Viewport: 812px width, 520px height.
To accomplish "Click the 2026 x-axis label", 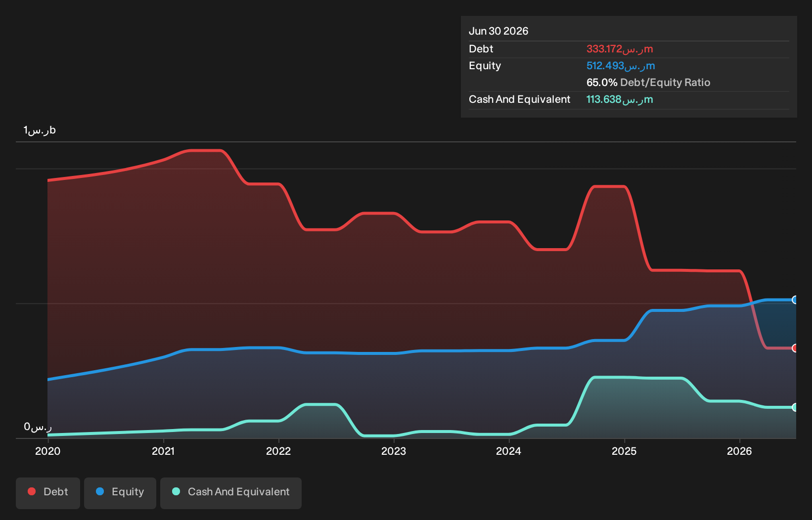I will [739, 451].
